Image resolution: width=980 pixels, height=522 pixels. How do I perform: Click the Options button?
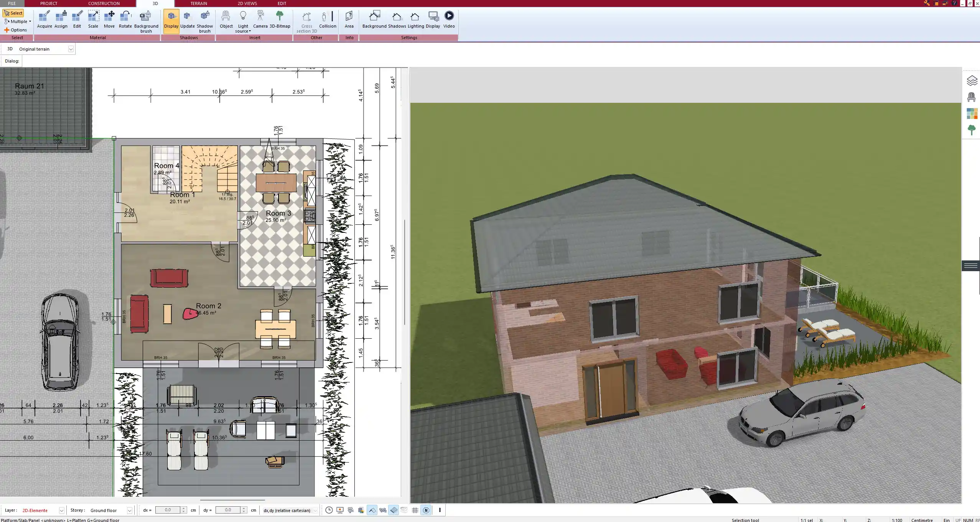click(x=16, y=30)
